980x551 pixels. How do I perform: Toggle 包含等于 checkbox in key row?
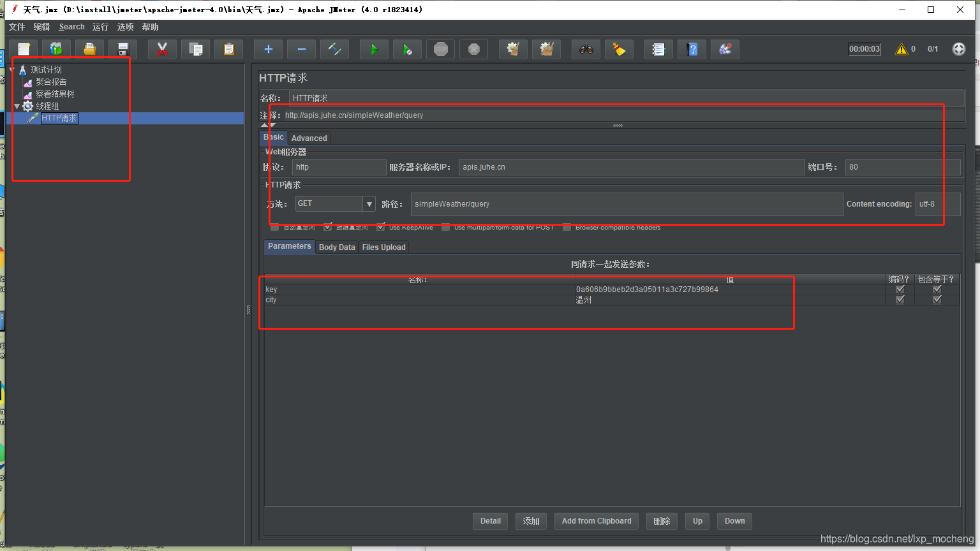click(x=937, y=290)
